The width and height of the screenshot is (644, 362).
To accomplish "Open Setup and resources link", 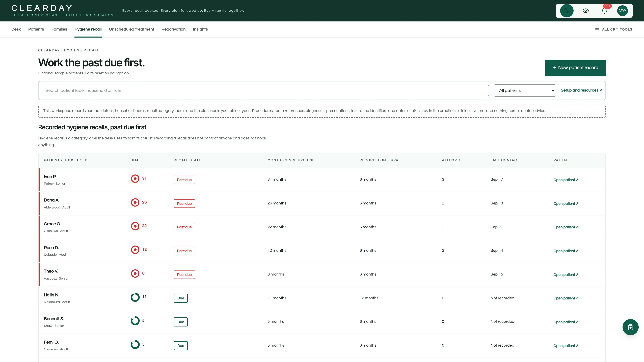I will click(x=581, y=90).
